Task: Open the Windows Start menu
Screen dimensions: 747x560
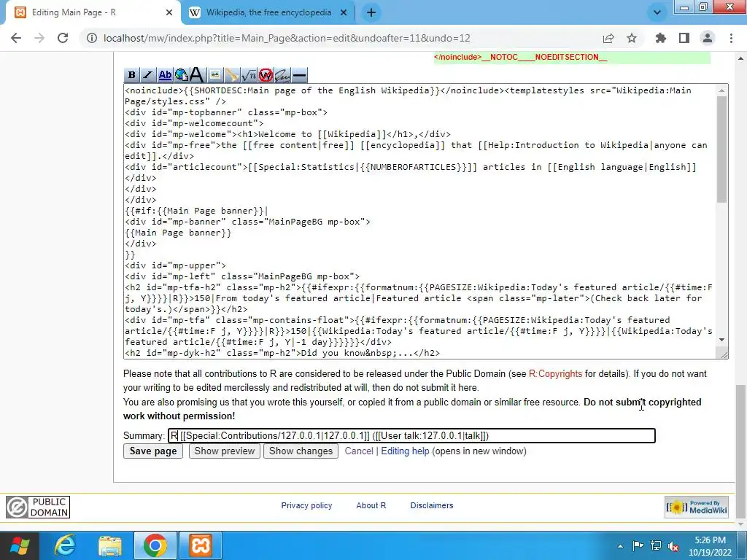Action: [20, 545]
